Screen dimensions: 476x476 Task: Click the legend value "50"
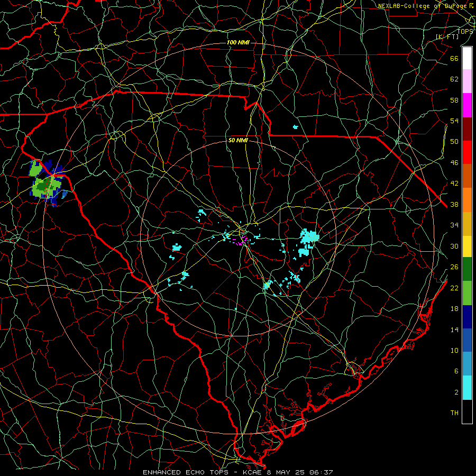pos(454,141)
